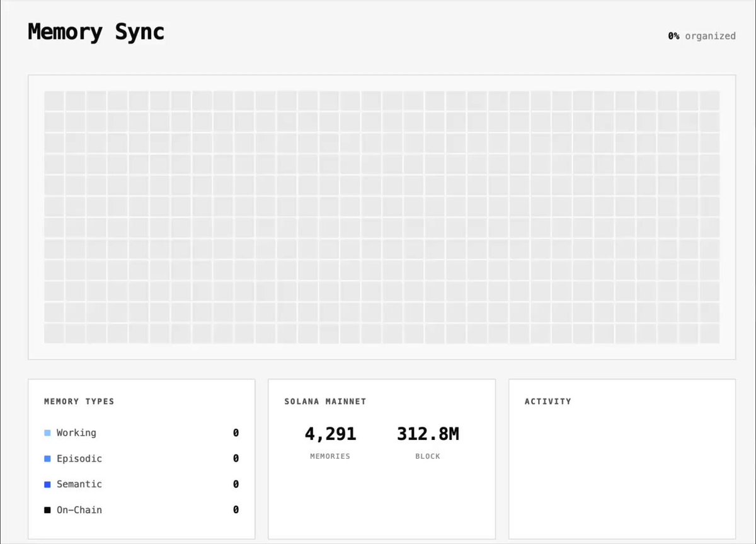756x544 pixels.
Task: Select the Episodic memory type label
Action: pyautogui.click(x=79, y=459)
